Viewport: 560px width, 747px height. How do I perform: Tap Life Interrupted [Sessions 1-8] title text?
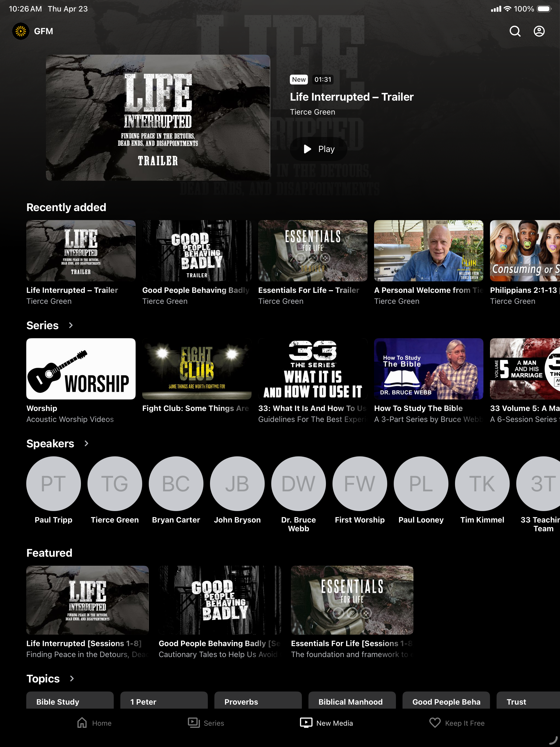[x=84, y=643]
